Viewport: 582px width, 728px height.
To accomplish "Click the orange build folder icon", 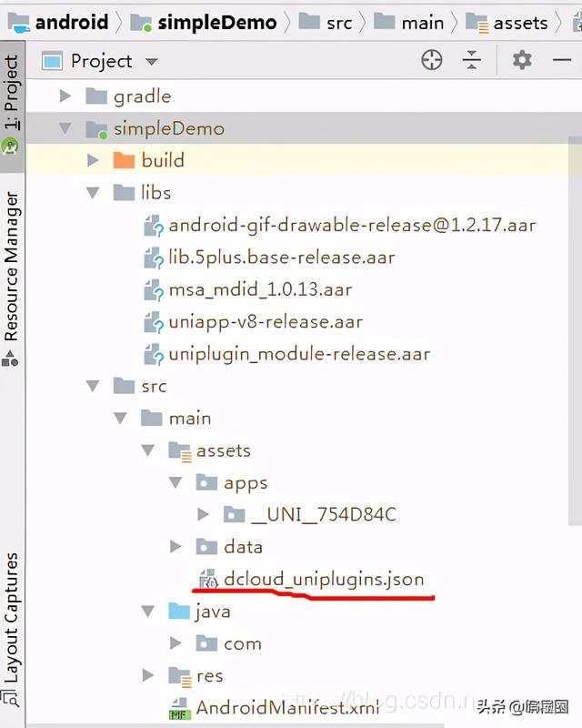I will [124, 160].
